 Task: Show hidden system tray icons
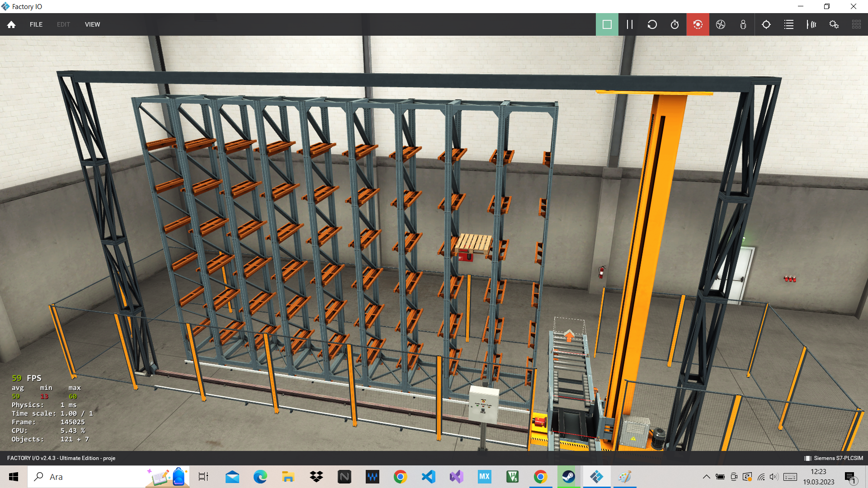[x=706, y=477]
